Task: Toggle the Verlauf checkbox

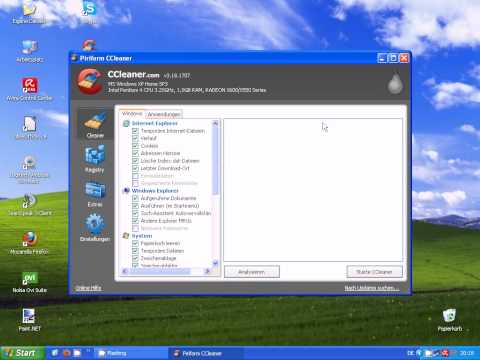Action: click(135, 138)
